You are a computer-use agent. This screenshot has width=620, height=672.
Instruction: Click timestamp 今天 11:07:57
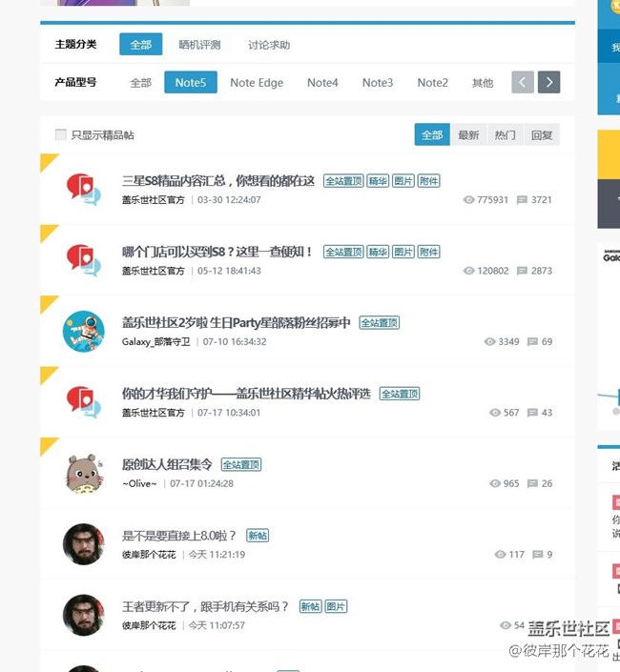pos(217,625)
